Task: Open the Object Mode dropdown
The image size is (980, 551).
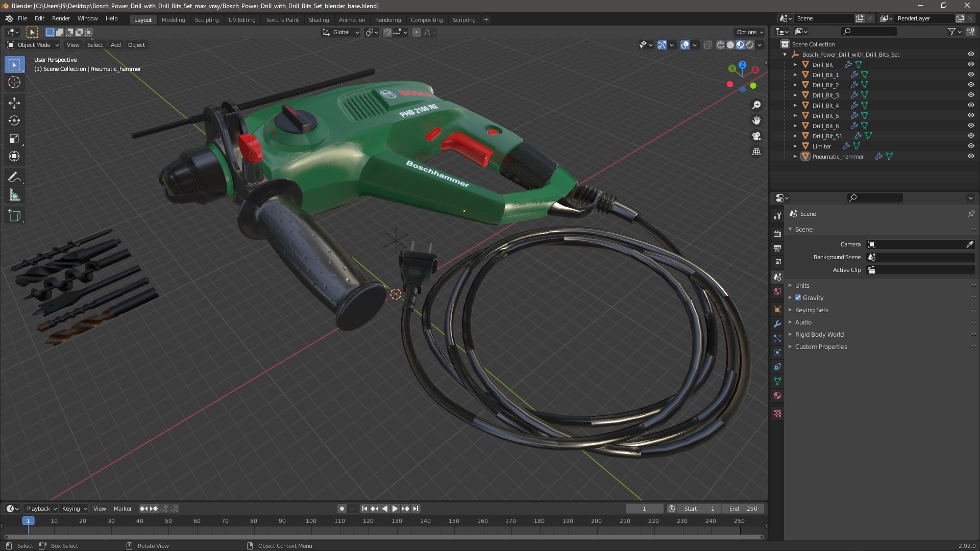Action: pyautogui.click(x=33, y=45)
